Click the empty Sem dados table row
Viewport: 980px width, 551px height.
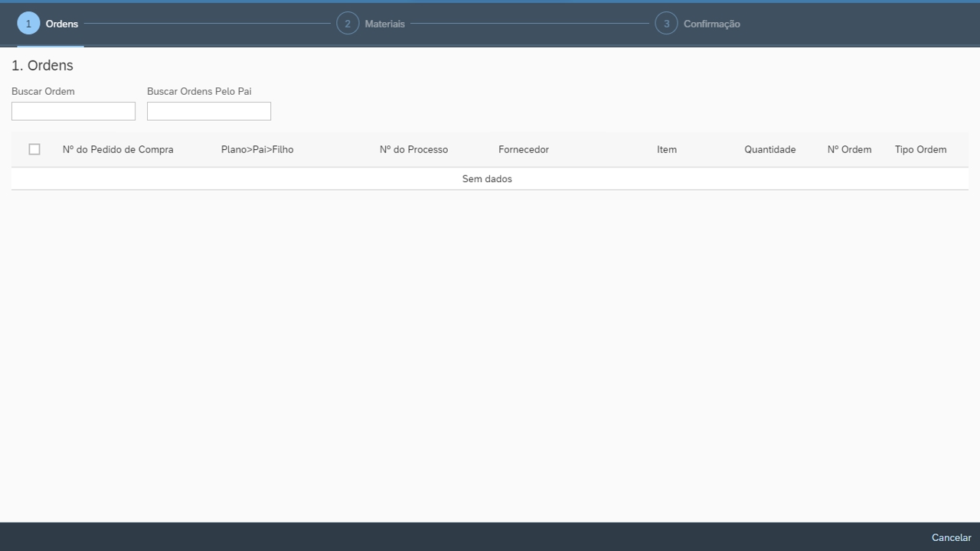487,179
